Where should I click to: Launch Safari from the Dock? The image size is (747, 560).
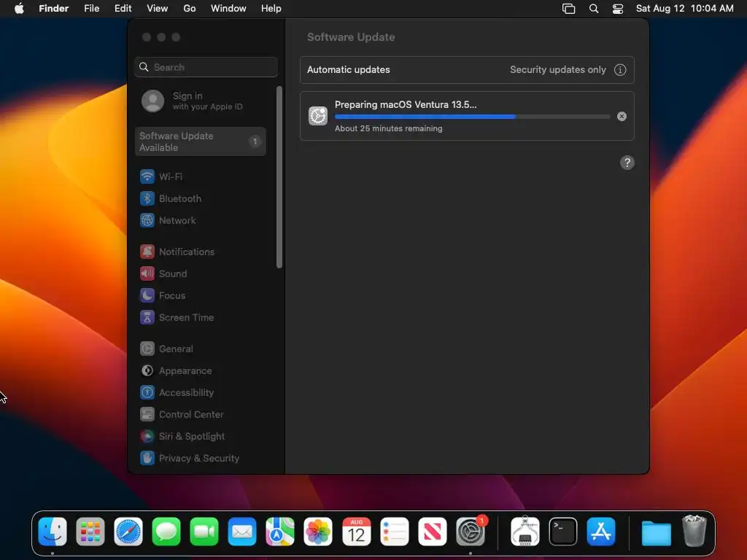pos(128,532)
